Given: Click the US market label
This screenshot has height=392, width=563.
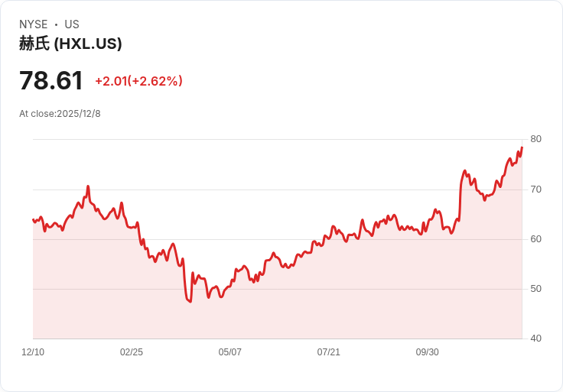Looking at the screenshot, I should click(x=72, y=24).
